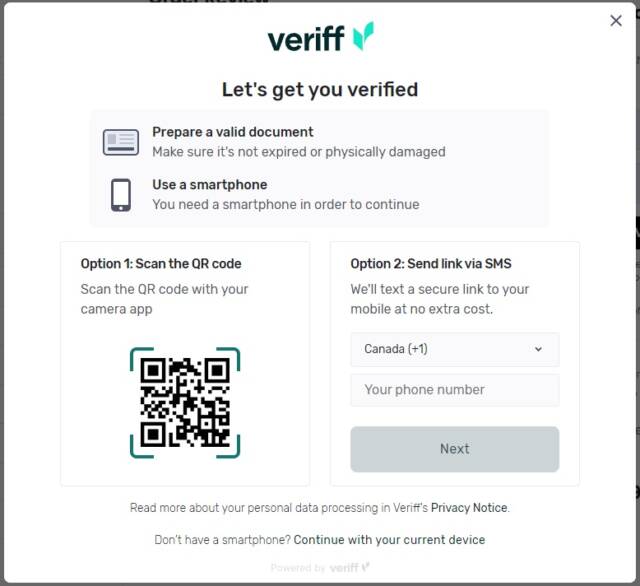Focus the Your phone number field
The height and width of the screenshot is (586, 640).
454,390
